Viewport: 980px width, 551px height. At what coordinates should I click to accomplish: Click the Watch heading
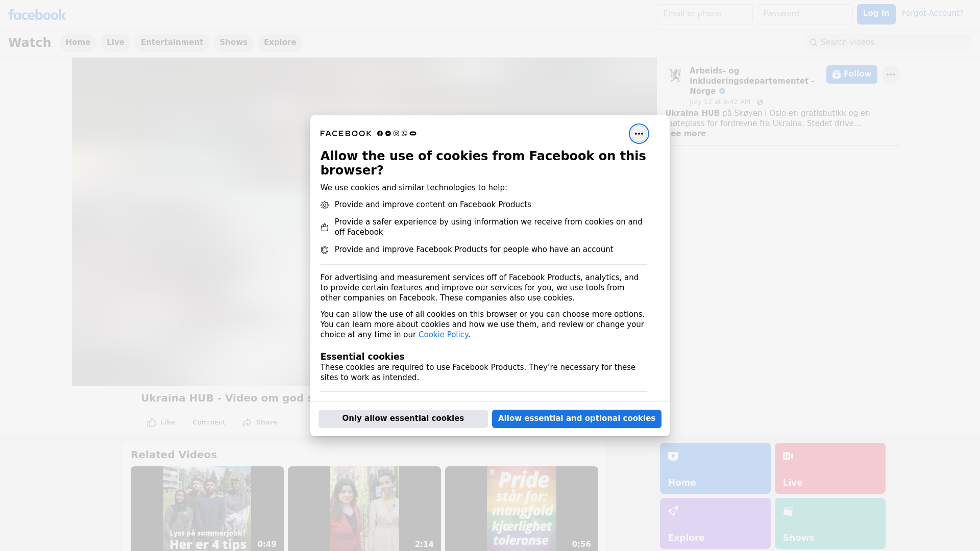tap(30, 43)
